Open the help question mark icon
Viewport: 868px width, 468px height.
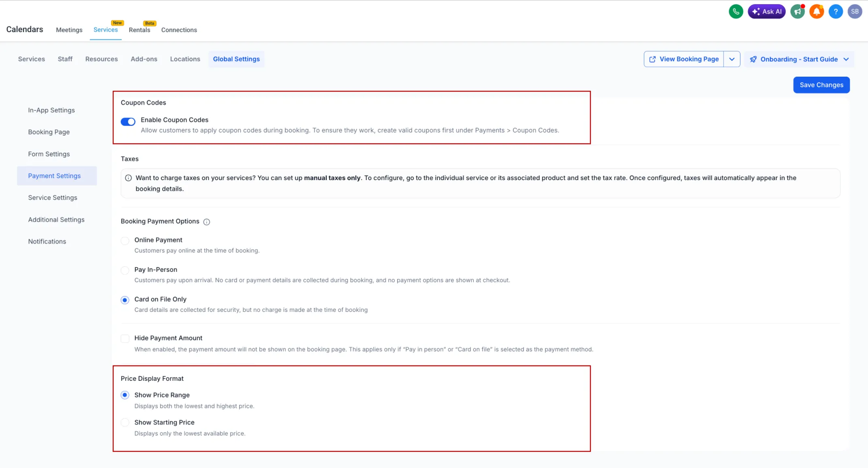[x=836, y=11]
